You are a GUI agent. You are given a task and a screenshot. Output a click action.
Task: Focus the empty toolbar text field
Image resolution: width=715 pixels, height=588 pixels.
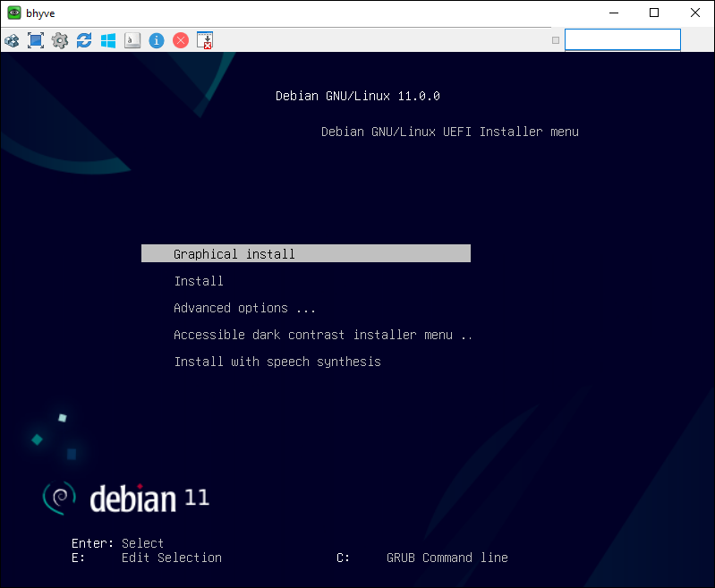point(623,39)
